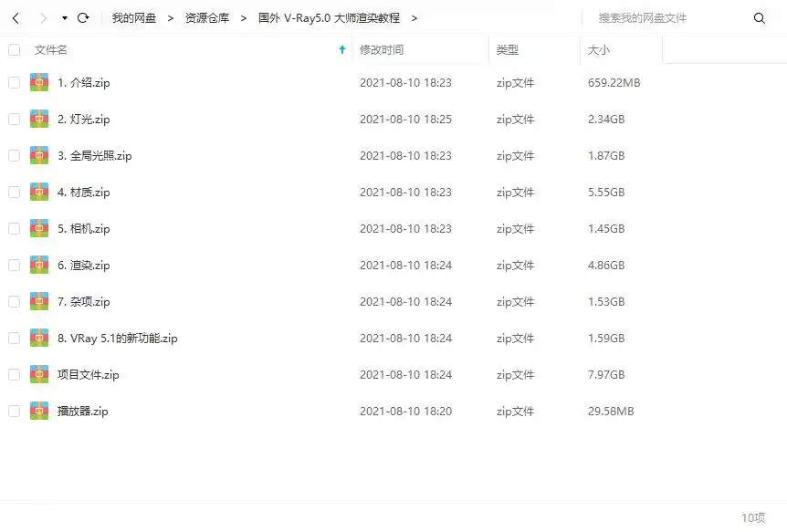This screenshot has width=787, height=532.
Task: Expand the chevron after 国外 V-Ray5.0 大师渲染教程
Action: pos(414,18)
